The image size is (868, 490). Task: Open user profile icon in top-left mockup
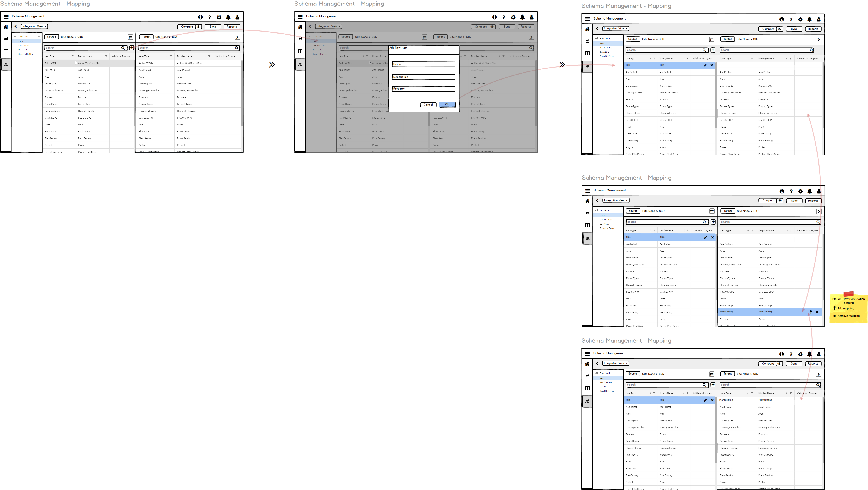point(237,17)
